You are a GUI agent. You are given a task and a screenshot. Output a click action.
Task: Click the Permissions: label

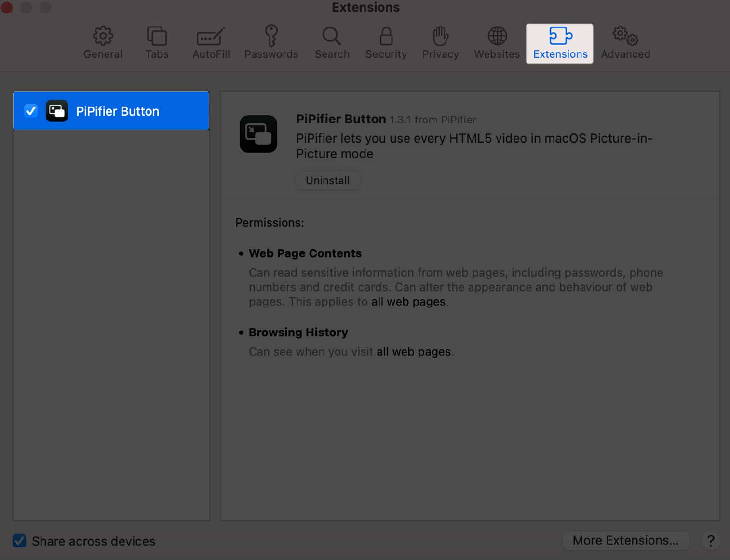click(x=270, y=223)
